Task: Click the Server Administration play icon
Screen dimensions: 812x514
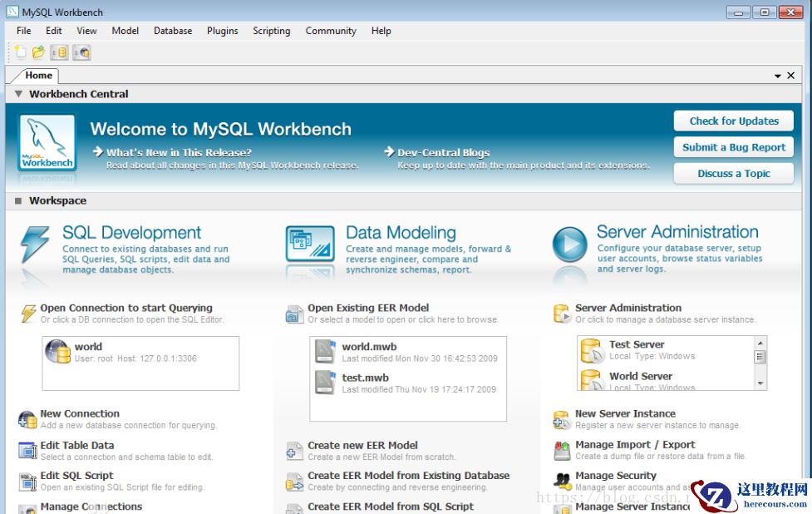Action: click(x=569, y=244)
